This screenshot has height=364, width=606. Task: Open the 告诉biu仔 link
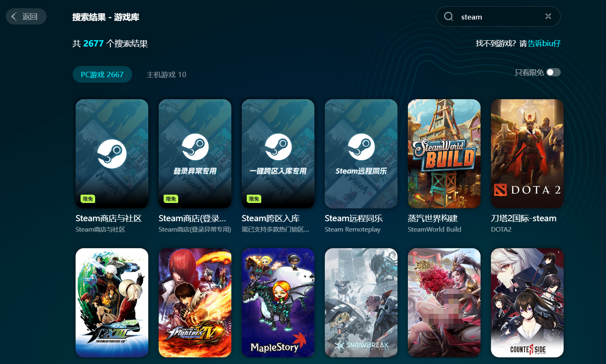(x=544, y=43)
